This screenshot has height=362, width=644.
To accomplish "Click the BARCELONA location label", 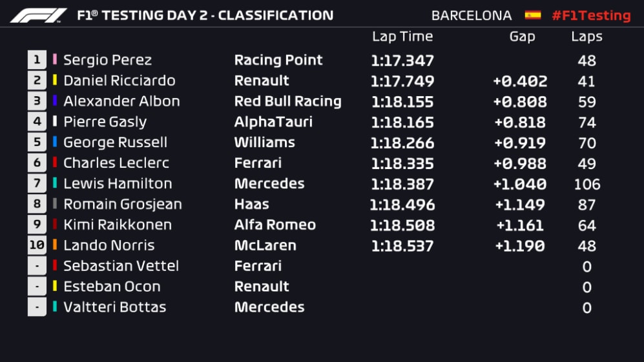I will point(472,15).
